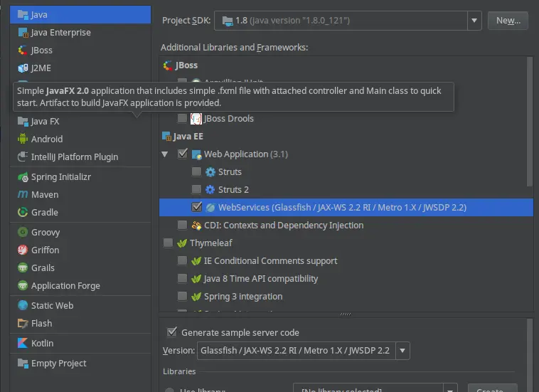Select the Java project type icon

23,14
